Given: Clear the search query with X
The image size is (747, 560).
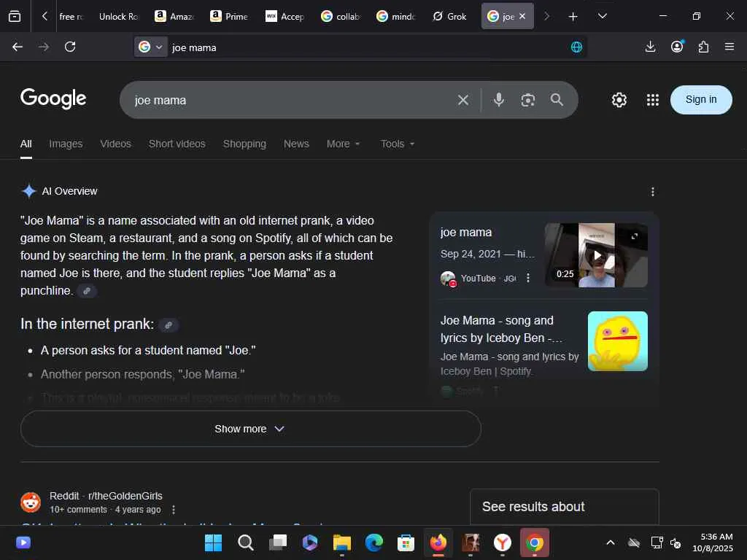Looking at the screenshot, I should [x=463, y=100].
